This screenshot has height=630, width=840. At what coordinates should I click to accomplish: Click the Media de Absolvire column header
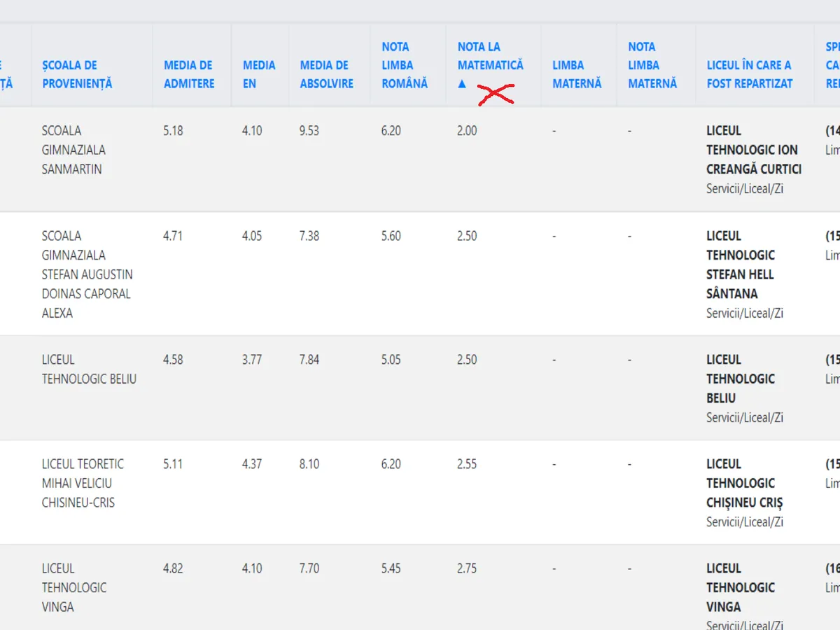coord(326,74)
